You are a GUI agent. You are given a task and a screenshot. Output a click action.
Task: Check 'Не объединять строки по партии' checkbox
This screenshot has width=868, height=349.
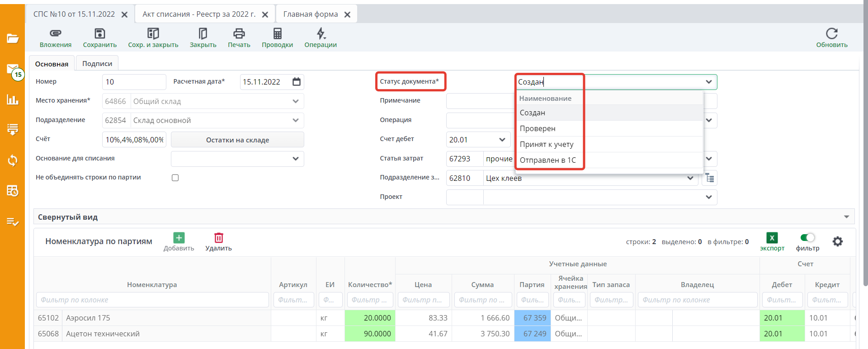pyautogui.click(x=175, y=178)
